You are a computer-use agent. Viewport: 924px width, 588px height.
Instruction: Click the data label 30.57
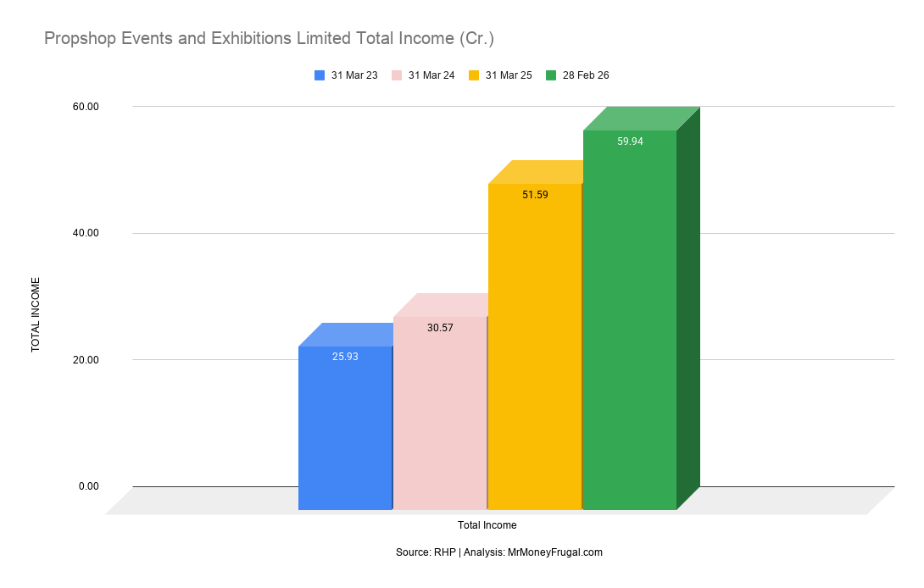click(x=440, y=328)
